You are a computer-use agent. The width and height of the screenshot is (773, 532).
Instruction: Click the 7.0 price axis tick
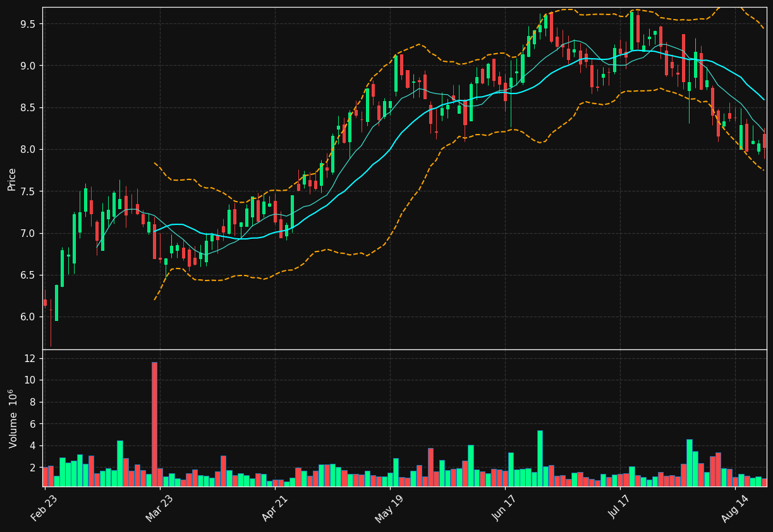28,233
